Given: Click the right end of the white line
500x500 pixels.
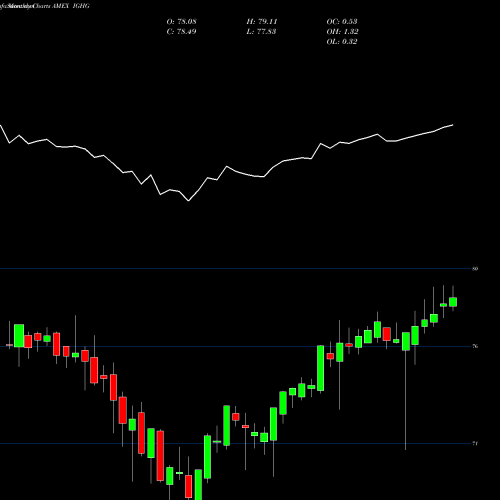Looking at the screenshot, I should (453, 125).
